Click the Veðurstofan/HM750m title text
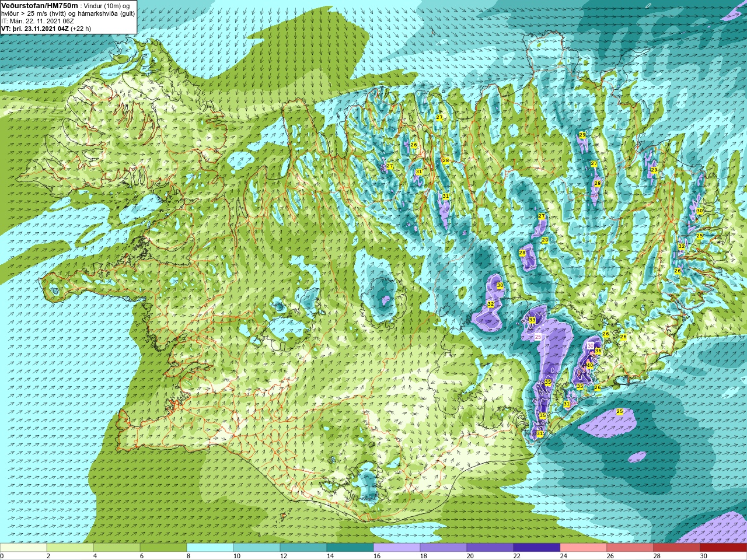 pyautogui.click(x=39, y=5)
